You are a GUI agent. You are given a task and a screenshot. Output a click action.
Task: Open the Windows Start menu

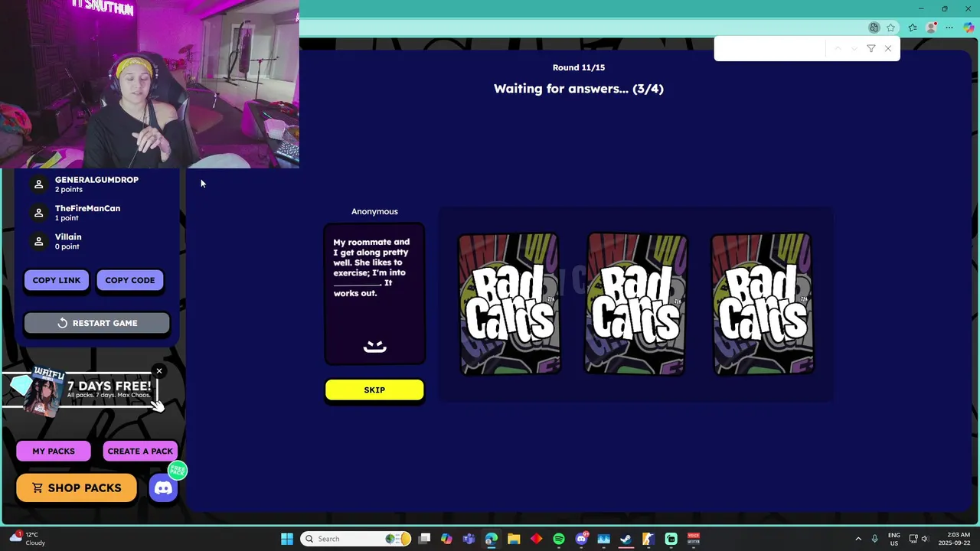tap(287, 539)
